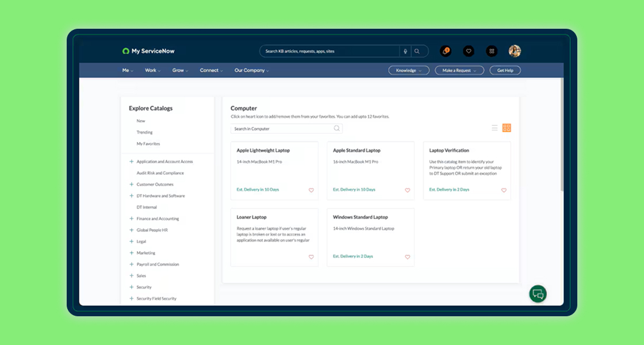The width and height of the screenshot is (644, 345).
Task: Open the Make a Request dropdown
Action: [x=459, y=70]
